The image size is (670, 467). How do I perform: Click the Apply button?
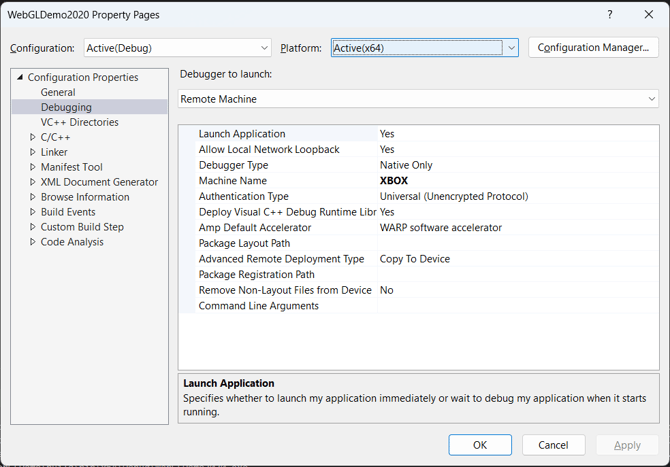point(627,445)
